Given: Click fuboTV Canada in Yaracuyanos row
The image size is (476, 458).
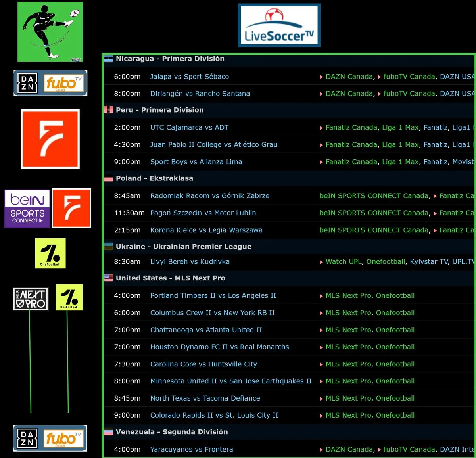Looking at the screenshot, I should click(x=409, y=450).
